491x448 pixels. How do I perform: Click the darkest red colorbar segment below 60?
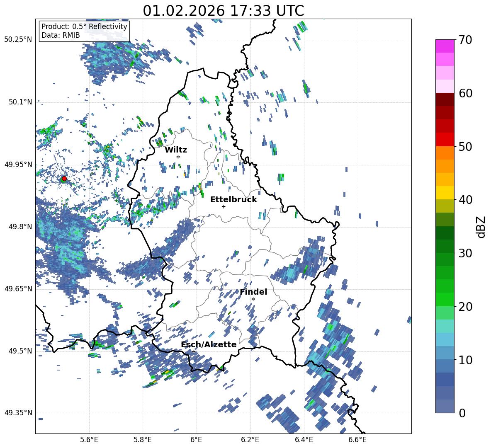click(445, 99)
